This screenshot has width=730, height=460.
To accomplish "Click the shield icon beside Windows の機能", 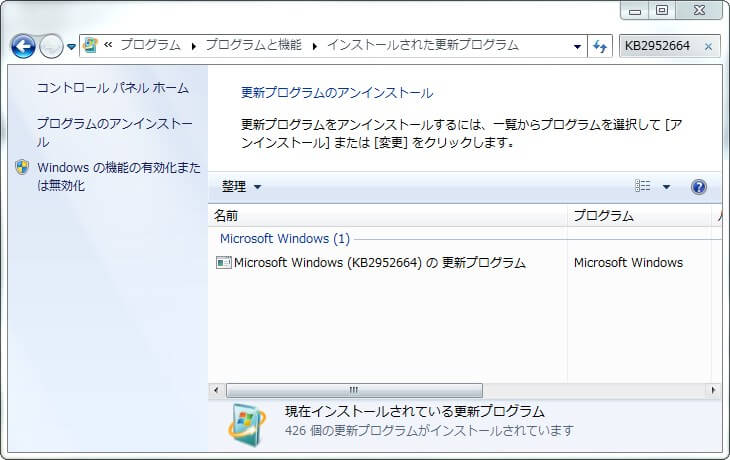I will point(22,167).
